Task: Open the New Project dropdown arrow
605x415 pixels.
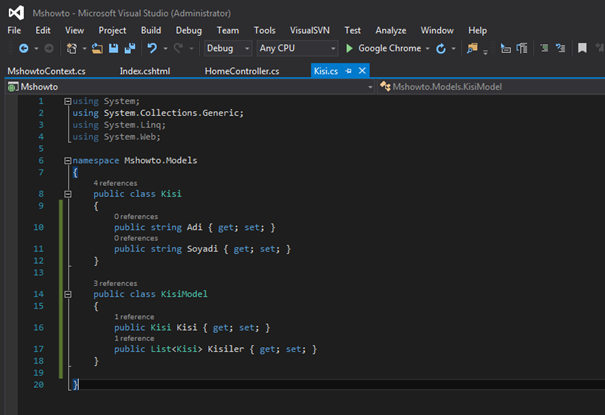Action: pos(84,49)
